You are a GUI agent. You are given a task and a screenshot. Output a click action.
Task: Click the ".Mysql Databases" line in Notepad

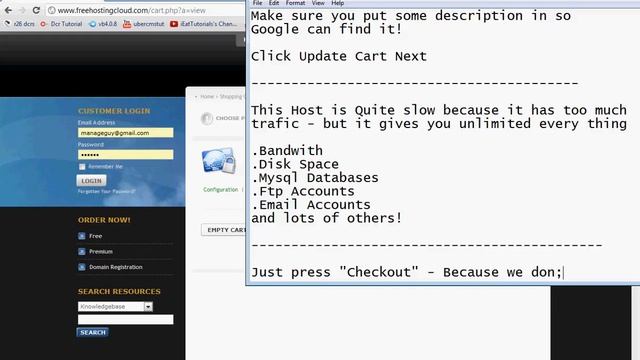(315, 177)
